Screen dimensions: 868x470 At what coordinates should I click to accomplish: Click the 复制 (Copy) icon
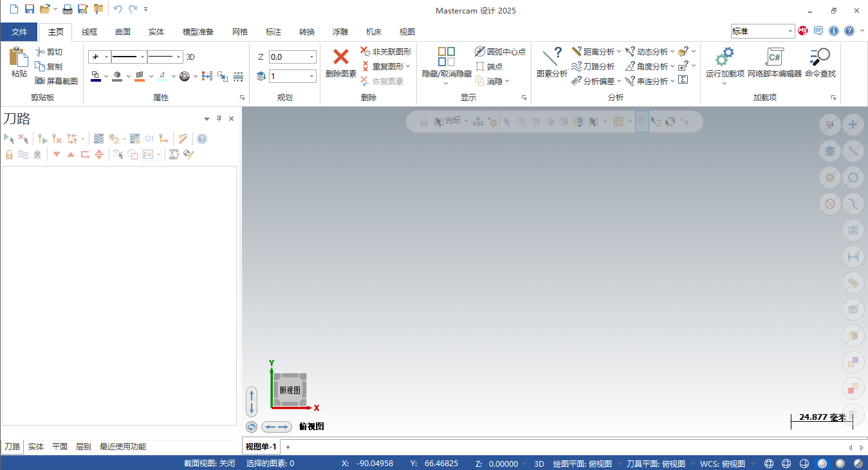(x=40, y=66)
